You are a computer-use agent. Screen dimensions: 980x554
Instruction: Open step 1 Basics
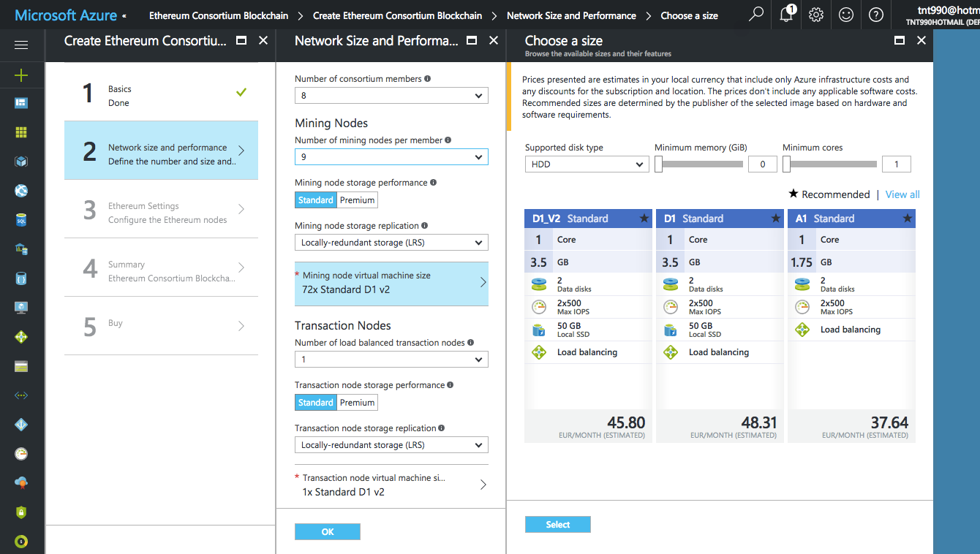point(161,92)
